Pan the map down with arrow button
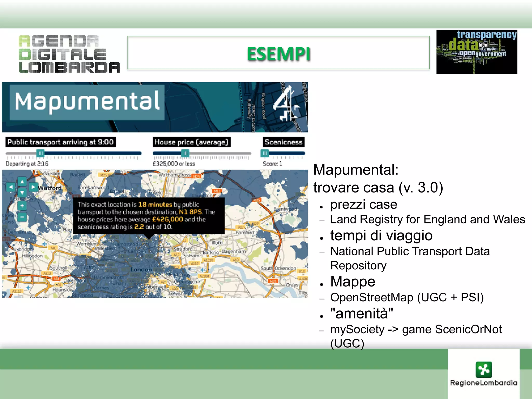Screen dimensions: 532x399 22,193
